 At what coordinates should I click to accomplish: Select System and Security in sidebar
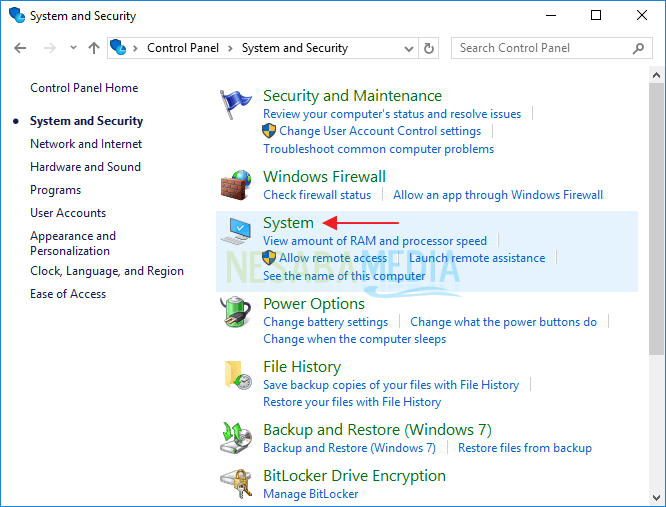point(86,121)
